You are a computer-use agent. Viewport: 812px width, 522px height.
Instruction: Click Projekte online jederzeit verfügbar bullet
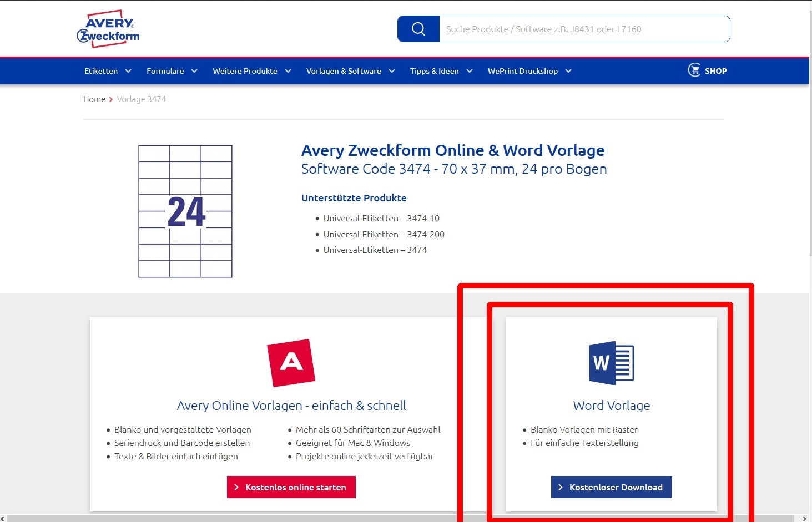(365, 457)
